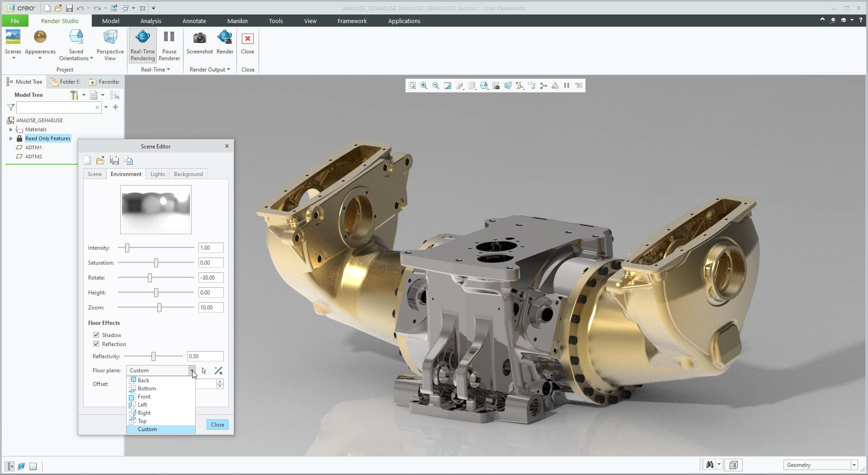
Task: Choose Bottom from the floor plane list
Action: [146, 389]
